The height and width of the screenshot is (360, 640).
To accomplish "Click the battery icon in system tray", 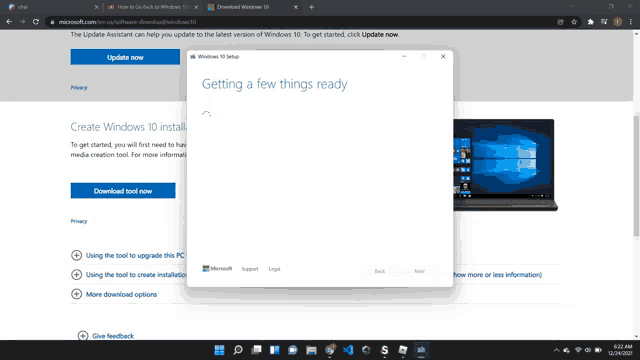I will tap(598, 350).
